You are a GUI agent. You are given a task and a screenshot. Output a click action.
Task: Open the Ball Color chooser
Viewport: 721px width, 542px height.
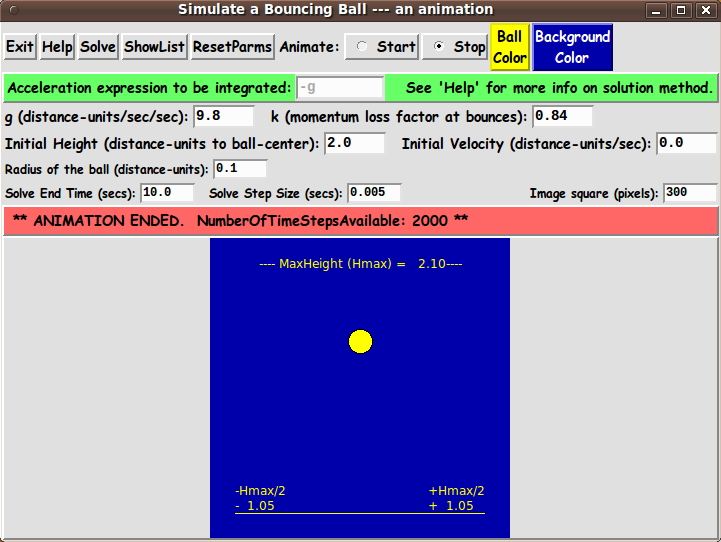pyautogui.click(x=510, y=47)
